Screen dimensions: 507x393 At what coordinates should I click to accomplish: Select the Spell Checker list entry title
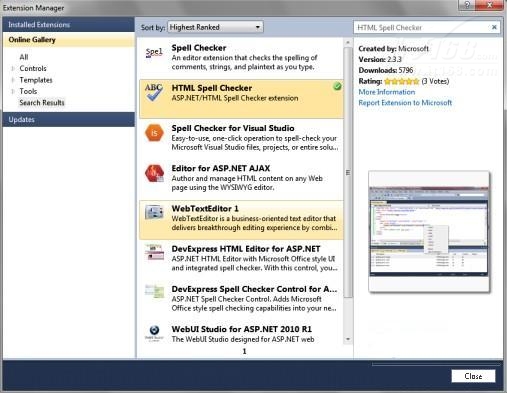pos(199,48)
